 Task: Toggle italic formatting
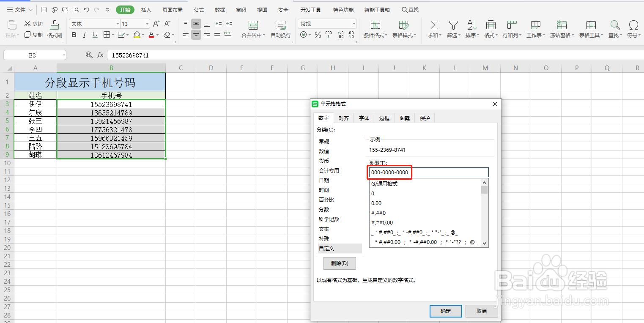(83, 35)
